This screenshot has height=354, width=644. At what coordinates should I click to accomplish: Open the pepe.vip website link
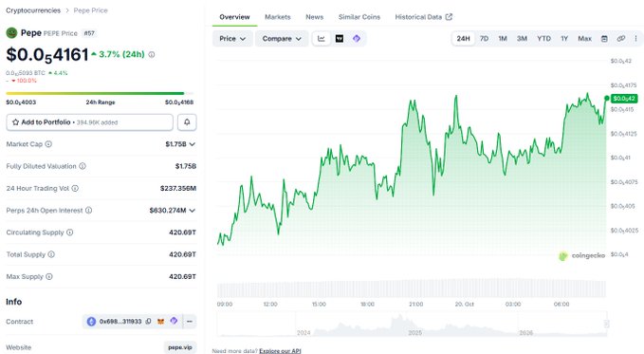(180, 347)
